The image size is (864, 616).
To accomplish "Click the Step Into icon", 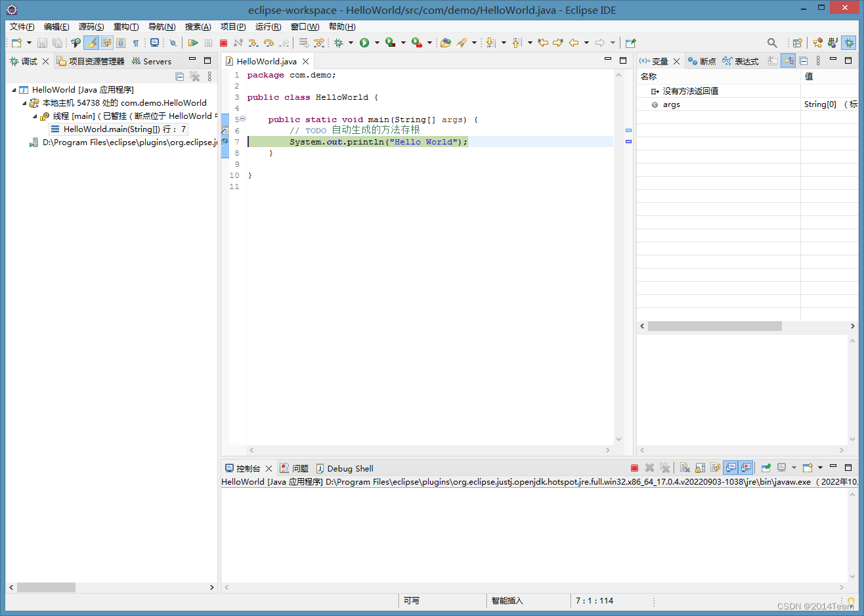I will click(253, 43).
